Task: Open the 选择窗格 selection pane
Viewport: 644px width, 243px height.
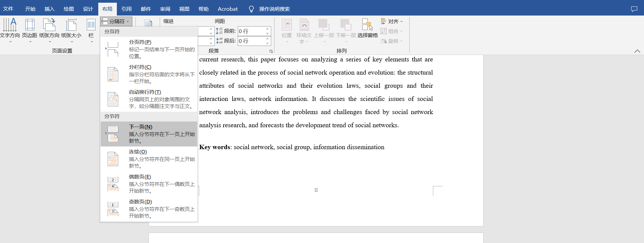Action: point(367,29)
